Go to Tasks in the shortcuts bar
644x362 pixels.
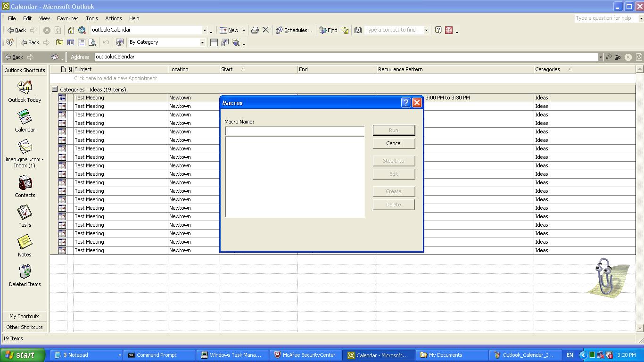pyautogui.click(x=25, y=216)
